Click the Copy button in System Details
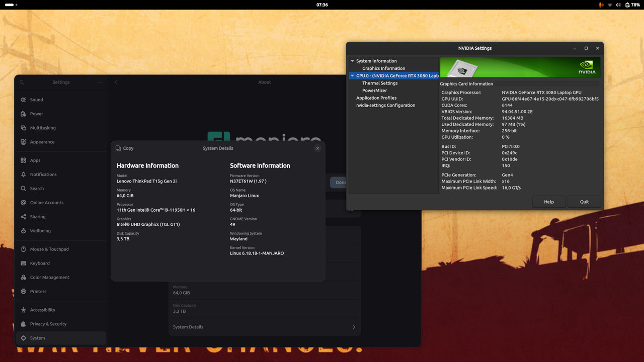The height and width of the screenshot is (362, 644). 124,148
